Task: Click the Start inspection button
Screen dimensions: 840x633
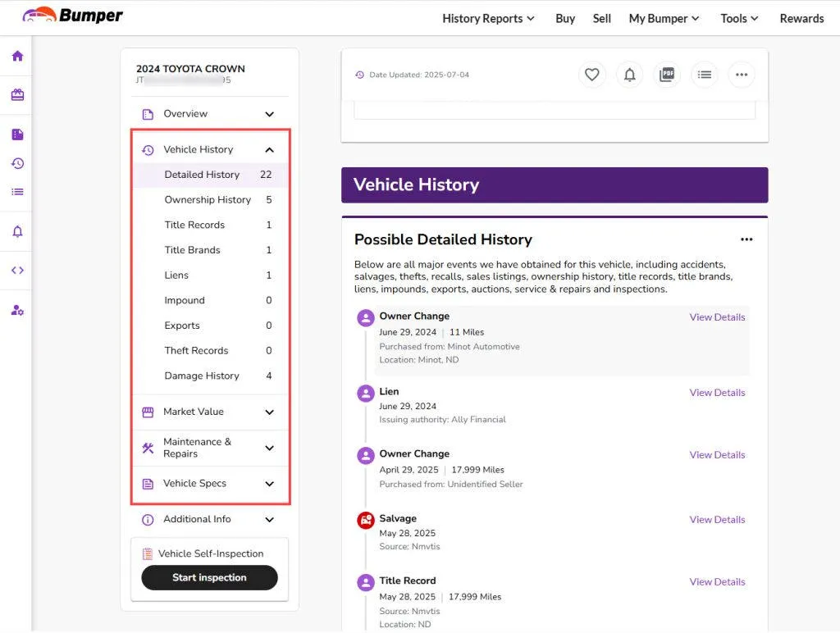Action: coord(209,578)
